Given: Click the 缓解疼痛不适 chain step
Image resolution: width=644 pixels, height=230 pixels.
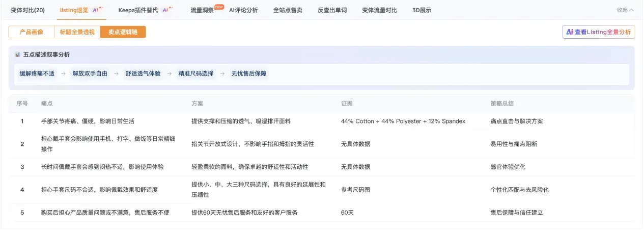Looking at the screenshot, I should [x=37, y=73].
